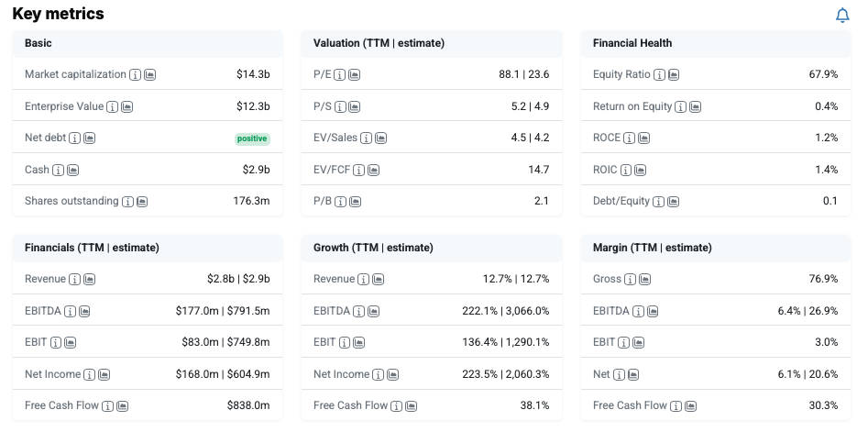Open chart icon next to EV/Sales
The height and width of the screenshot is (432, 868).
point(380,138)
